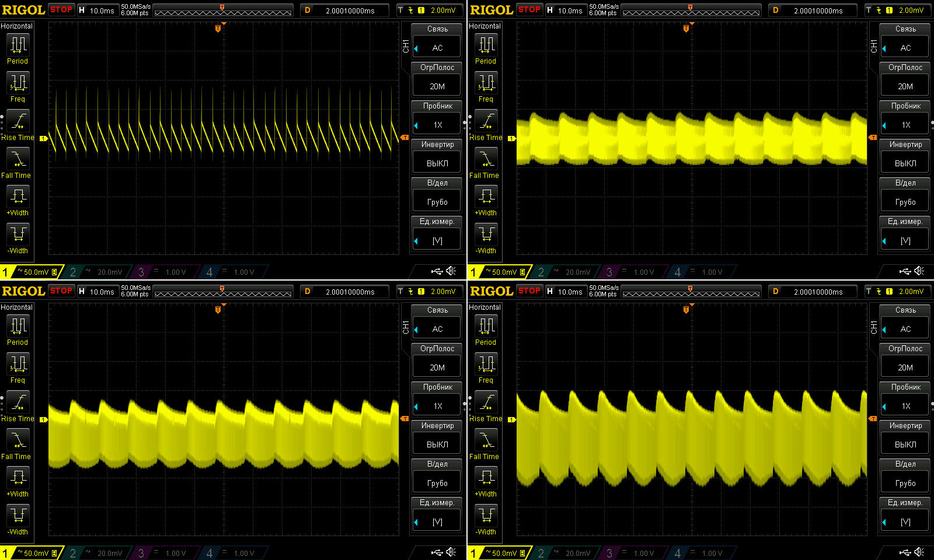This screenshot has width=934, height=560.
Task: Select Fall Time icon in bottom-right scope
Action: pyautogui.click(x=486, y=440)
